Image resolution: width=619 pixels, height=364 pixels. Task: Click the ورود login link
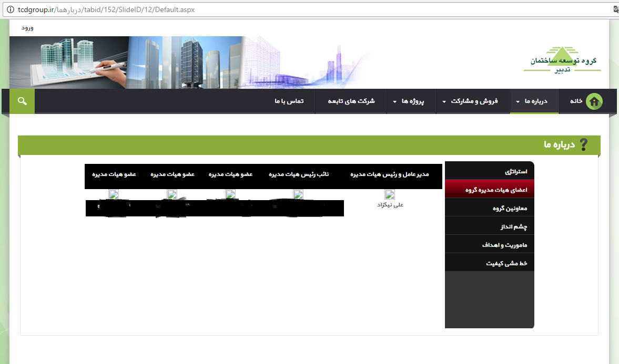click(27, 27)
